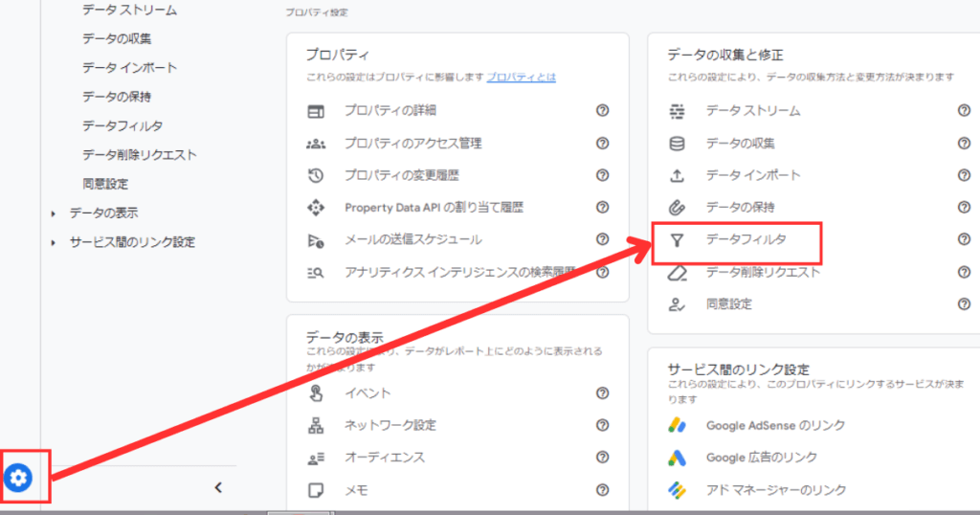The height and width of the screenshot is (515, 980).
Task: Select データ削除リクエスト in the sidebar
Action: point(140,155)
